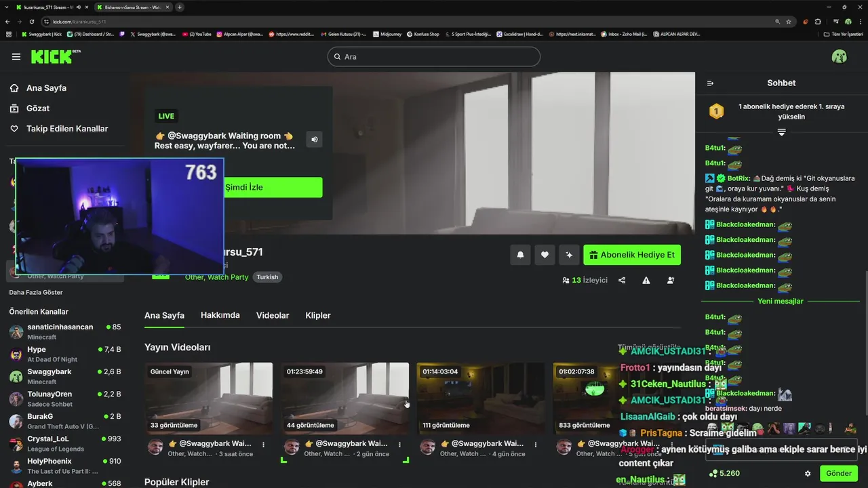Click the browser back button

pyautogui.click(x=9, y=22)
